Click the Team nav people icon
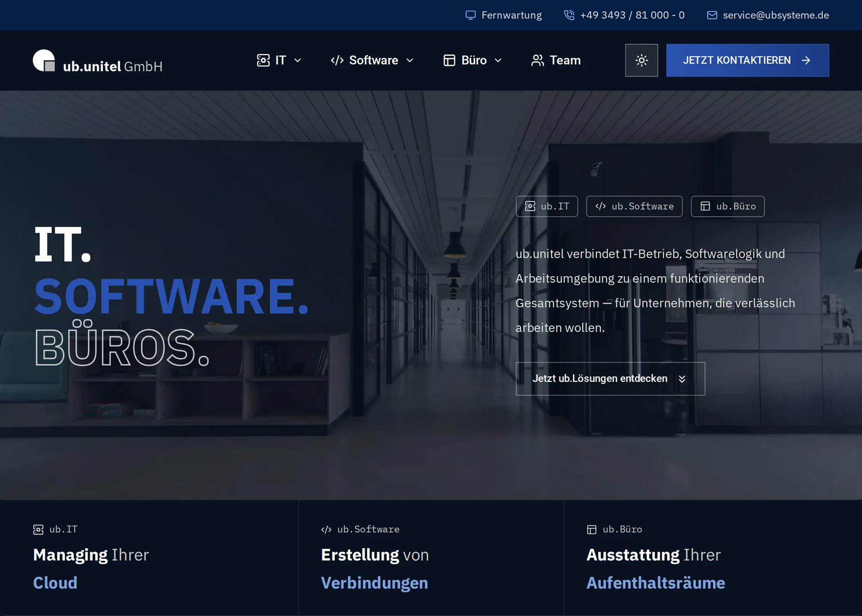 tap(537, 60)
